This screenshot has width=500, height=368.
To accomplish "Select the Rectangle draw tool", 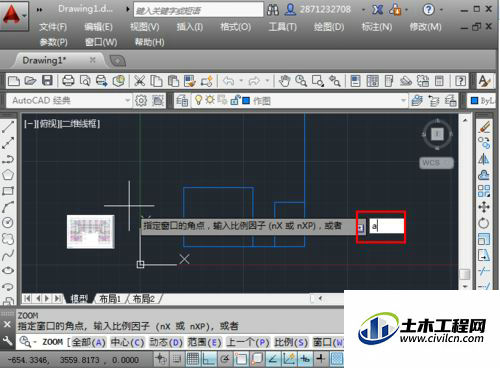I will pyautogui.click(x=8, y=191).
